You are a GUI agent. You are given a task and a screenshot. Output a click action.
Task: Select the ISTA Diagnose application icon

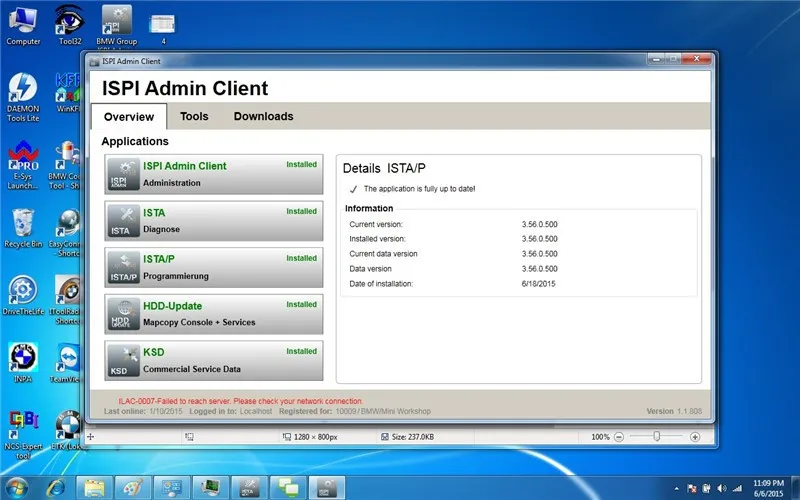(123, 221)
